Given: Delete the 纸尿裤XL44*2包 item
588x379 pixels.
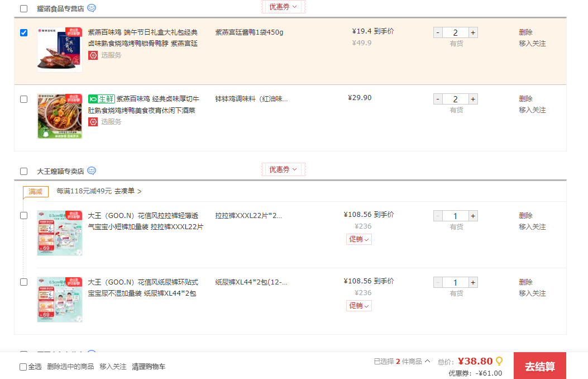Looking at the screenshot, I should pos(526,282).
